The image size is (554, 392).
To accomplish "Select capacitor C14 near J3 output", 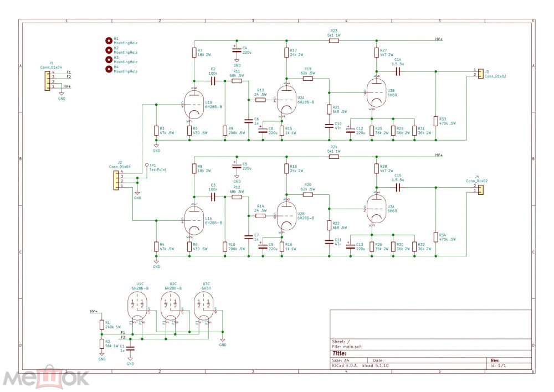I will pos(398,71).
